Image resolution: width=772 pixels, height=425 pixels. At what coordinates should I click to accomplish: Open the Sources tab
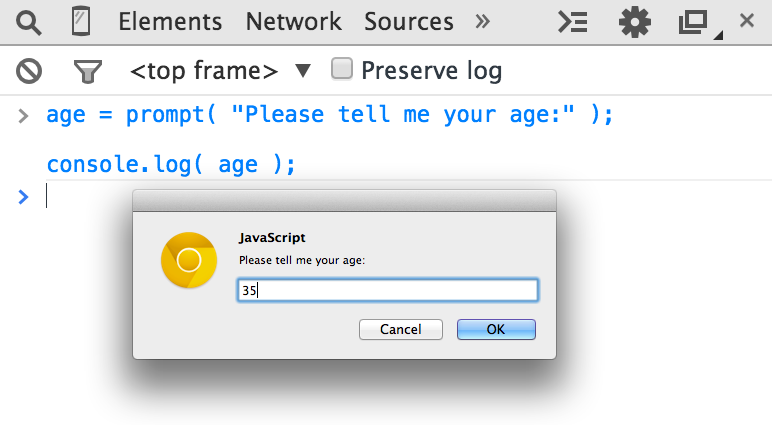coord(408,21)
